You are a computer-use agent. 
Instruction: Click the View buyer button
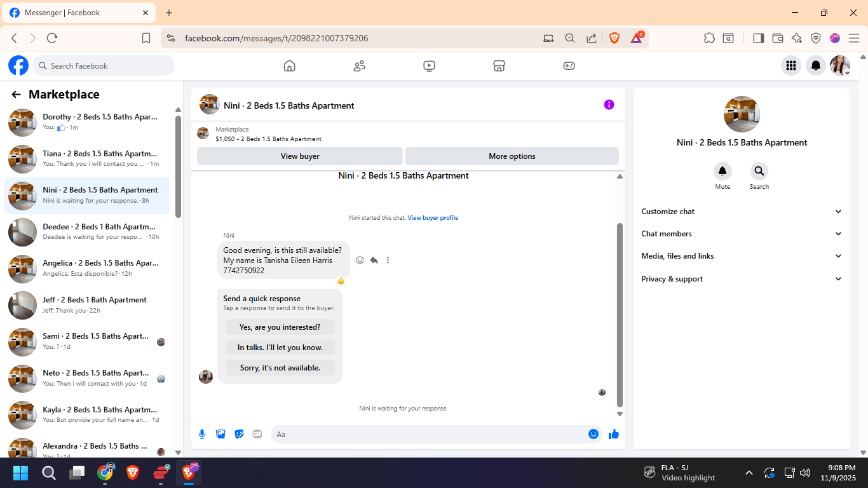[x=300, y=156]
